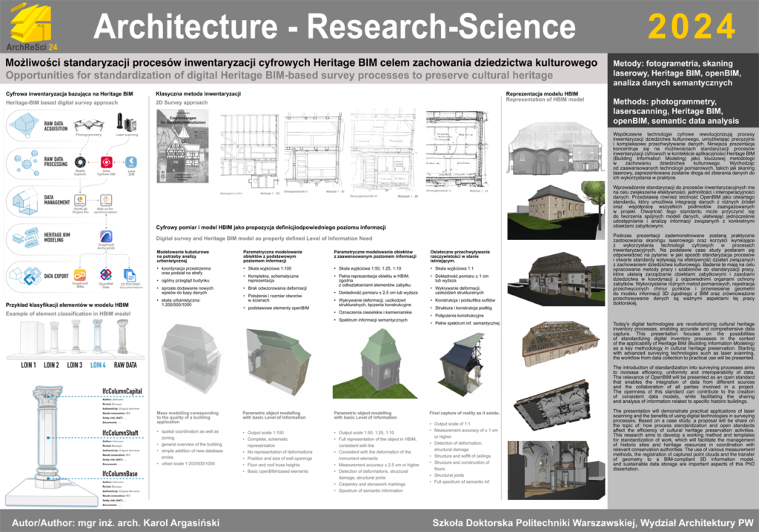759x532 pixels.
Task: Select the OpenBIM Data icon
Action: 105,273
